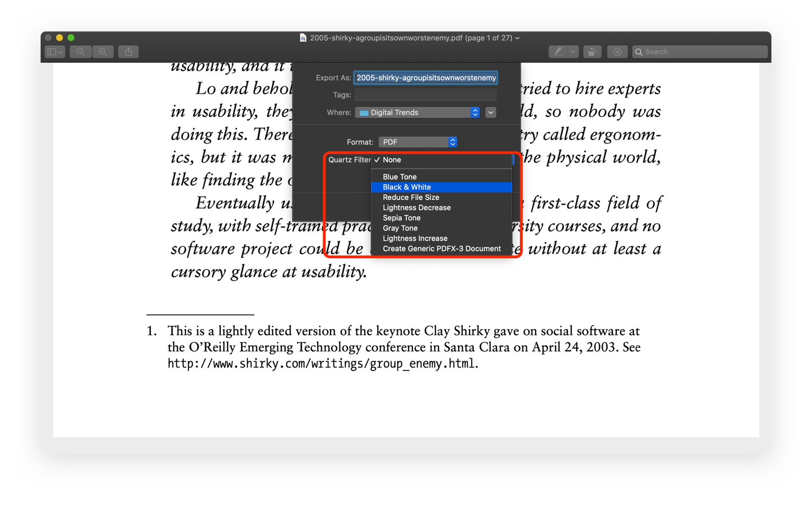This screenshot has width=812, height=506.
Task: Select Reduce File Size from the filter list
Action: click(411, 197)
